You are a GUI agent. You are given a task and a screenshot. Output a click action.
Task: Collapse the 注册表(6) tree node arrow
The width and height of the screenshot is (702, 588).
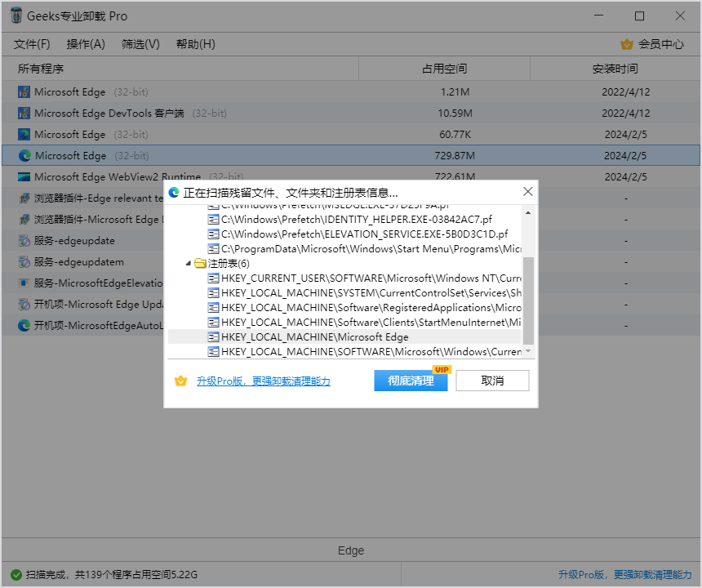(x=189, y=263)
